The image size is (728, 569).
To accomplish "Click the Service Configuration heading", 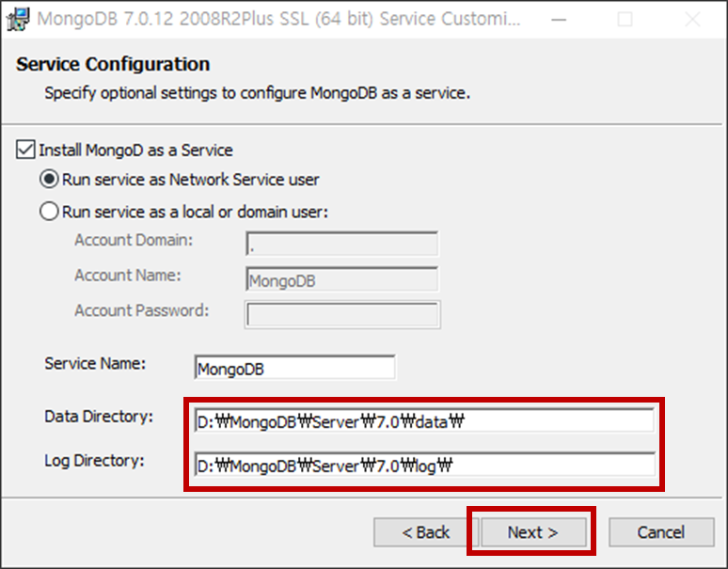I will [113, 64].
